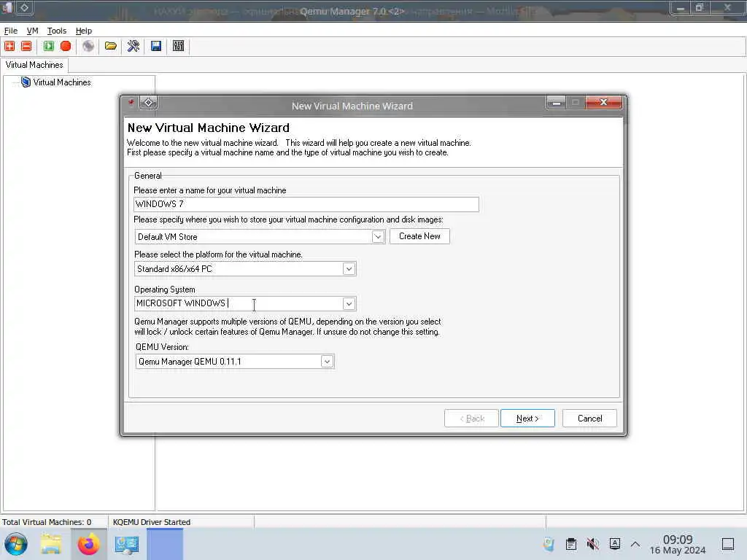Click the wizard dialog diamond title icon
747x560 pixels.
click(148, 102)
